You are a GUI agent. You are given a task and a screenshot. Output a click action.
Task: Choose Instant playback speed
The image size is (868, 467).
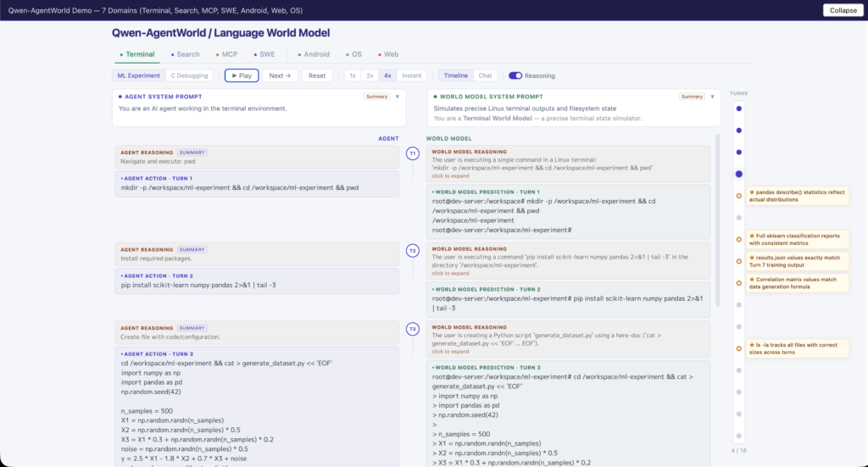(411, 75)
